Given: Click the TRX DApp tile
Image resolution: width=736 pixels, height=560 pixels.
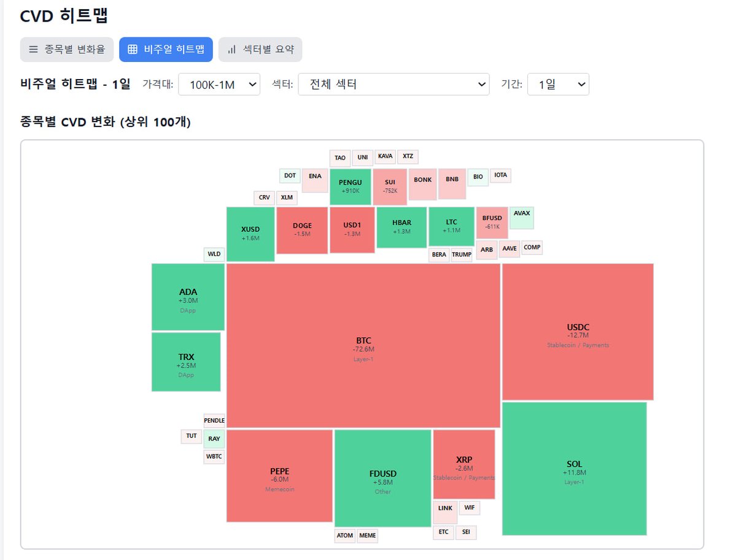Looking at the screenshot, I should pyautogui.click(x=186, y=362).
